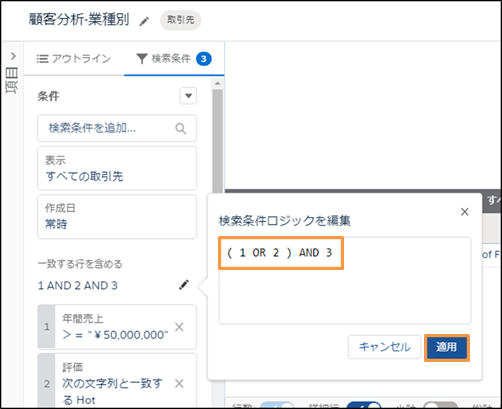This screenshot has width=502, height=409.
Task: Edit the report name with pencil icon
Action: tap(144, 21)
